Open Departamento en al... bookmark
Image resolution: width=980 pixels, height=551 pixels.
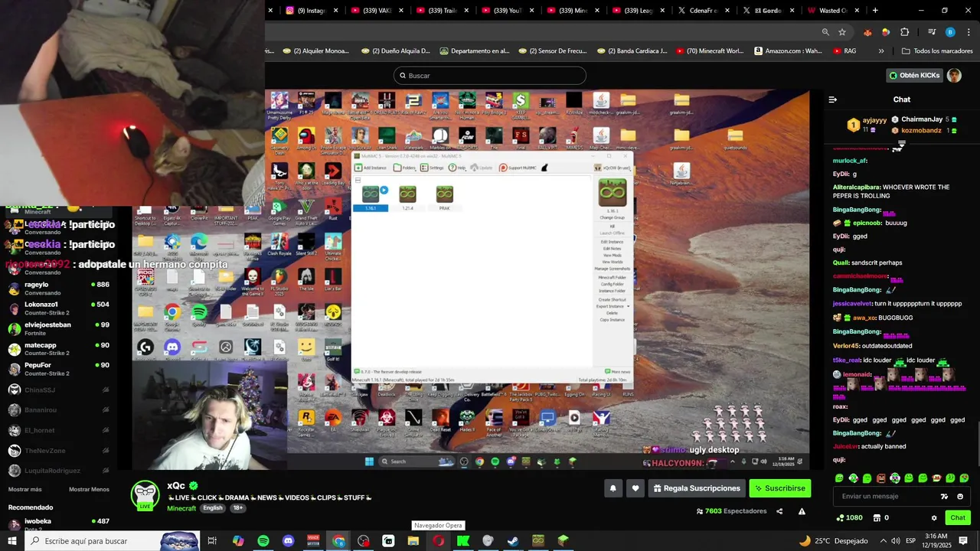tap(475, 51)
